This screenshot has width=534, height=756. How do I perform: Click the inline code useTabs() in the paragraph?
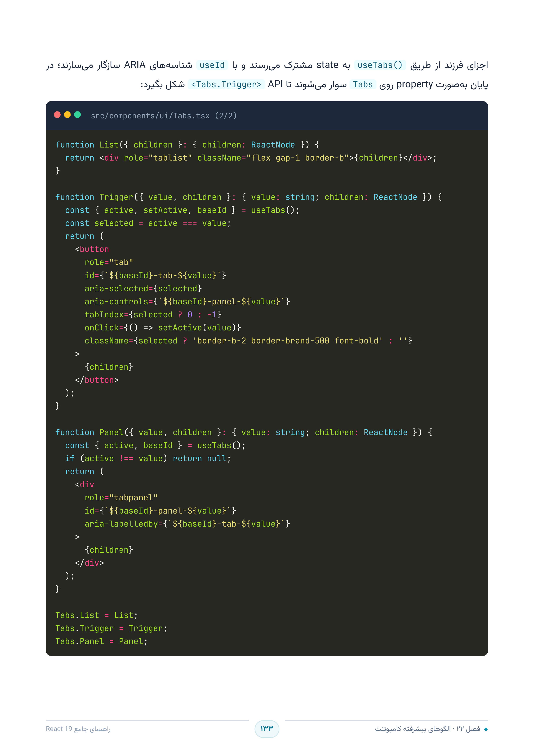click(x=380, y=65)
